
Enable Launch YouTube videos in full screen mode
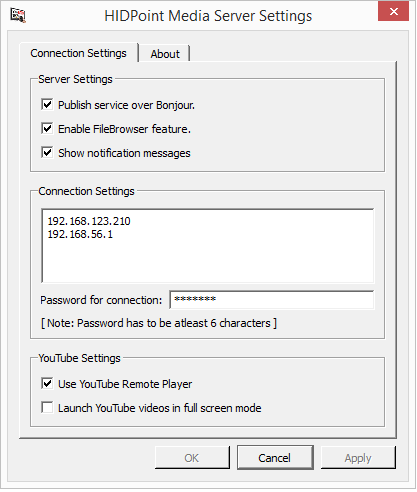pyautogui.click(x=47, y=408)
